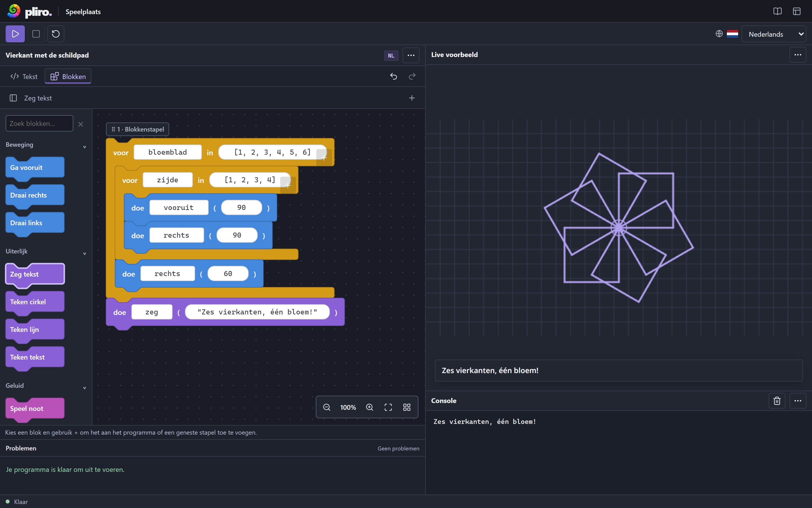Run the program with the play button
This screenshot has height=508, width=812.
[x=15, y=34]
